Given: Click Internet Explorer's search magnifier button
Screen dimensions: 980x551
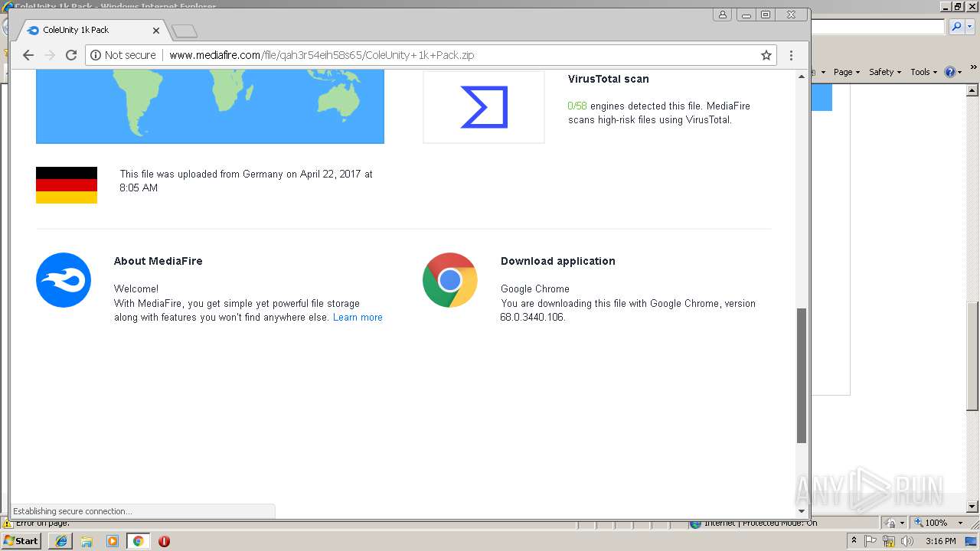Looking at the screenshot, I should click(956, 27).
